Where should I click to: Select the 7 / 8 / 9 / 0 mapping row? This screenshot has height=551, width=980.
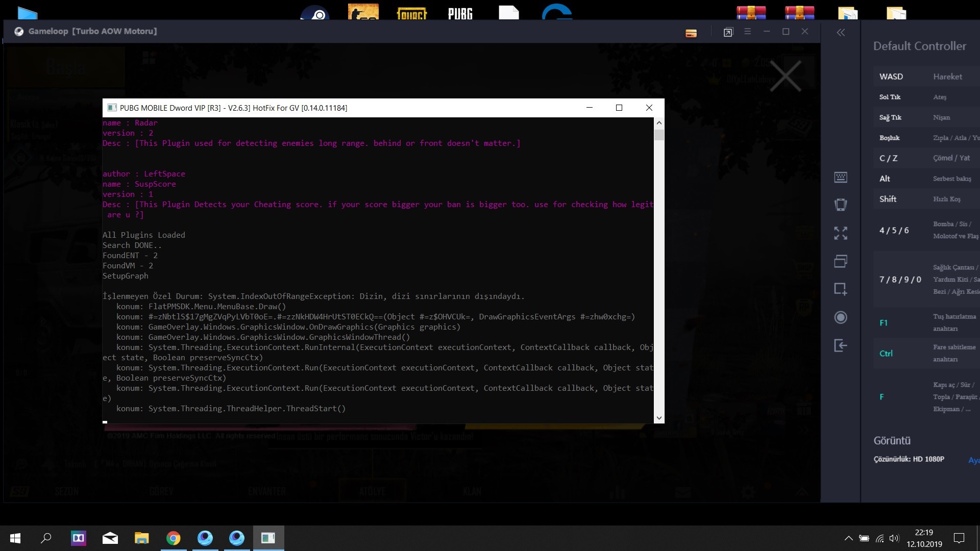(x=926, y=279)
